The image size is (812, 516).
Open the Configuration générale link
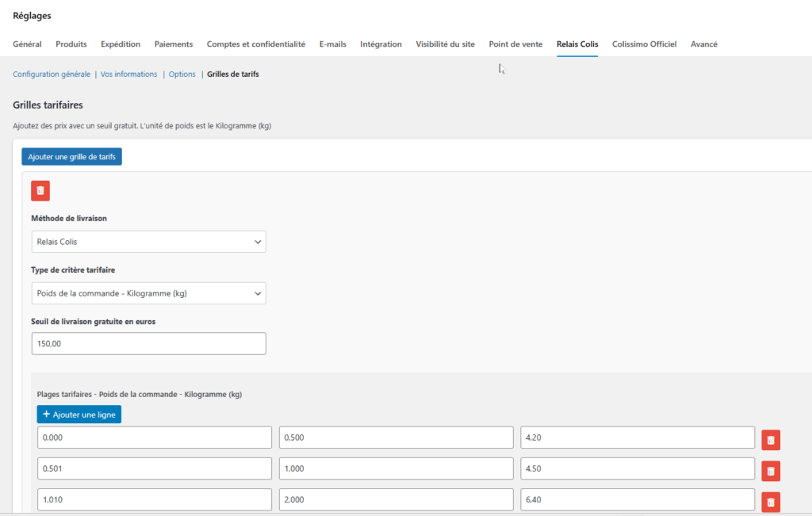pos(52,75)
